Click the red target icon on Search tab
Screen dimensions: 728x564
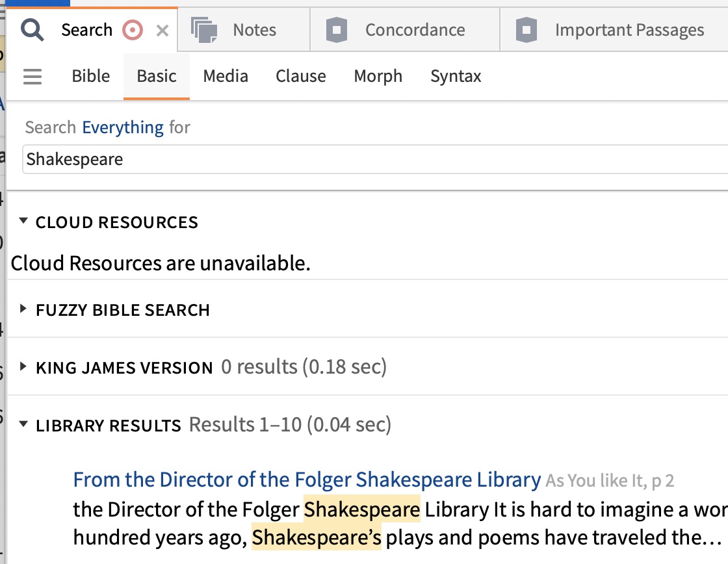133,31
